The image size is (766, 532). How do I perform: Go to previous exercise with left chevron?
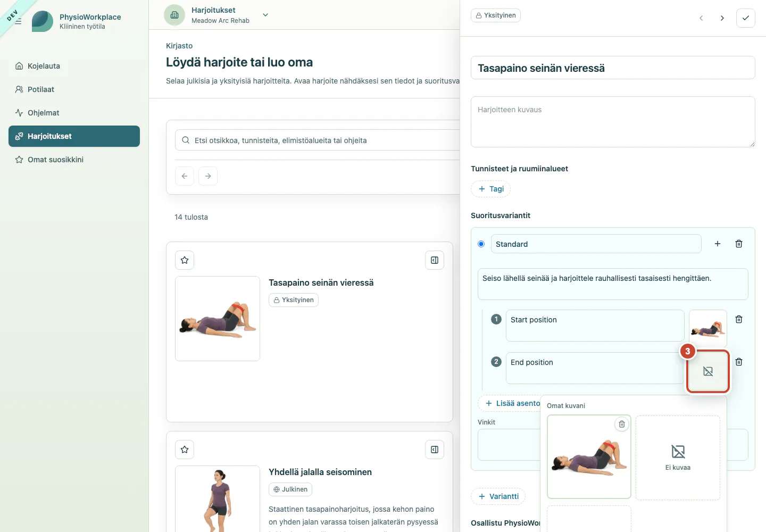coord(701,18)
